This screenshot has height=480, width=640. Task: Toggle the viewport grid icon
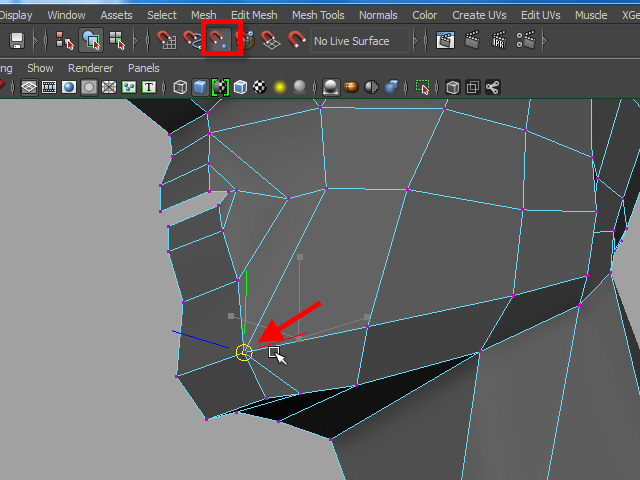[29, 87]
